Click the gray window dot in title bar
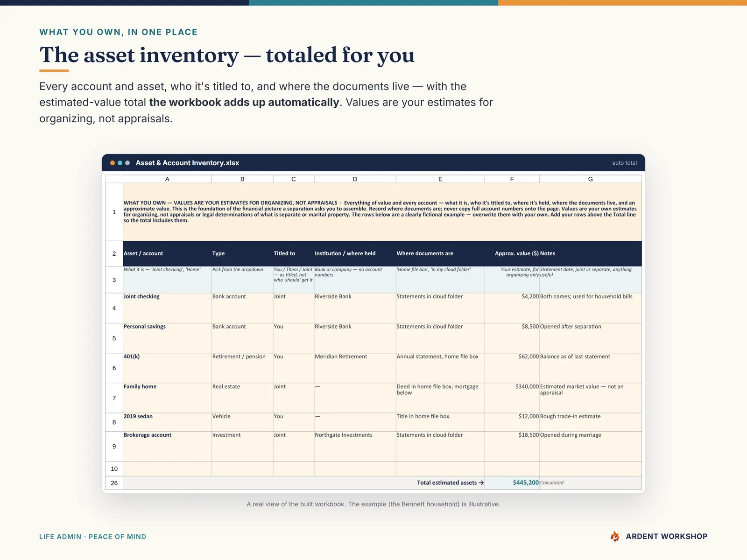Screen dimensions: 747x560 click(x=127, y=163)
